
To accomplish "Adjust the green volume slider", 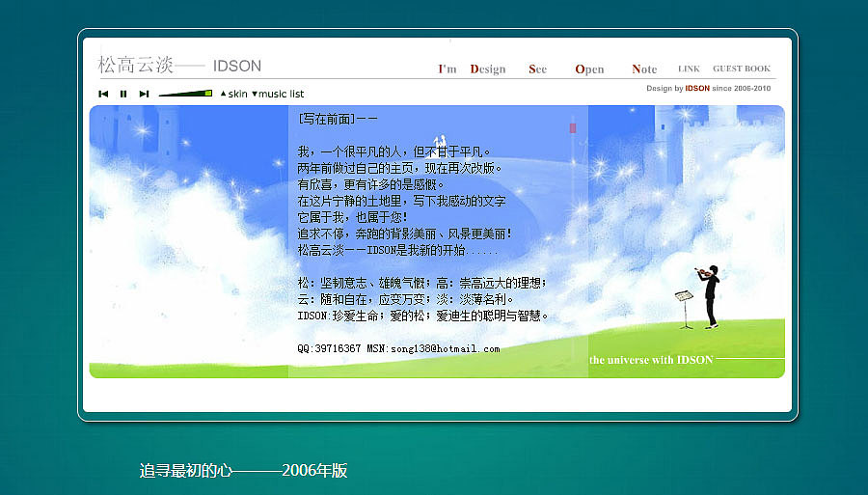I will click(x=185, y=94).
